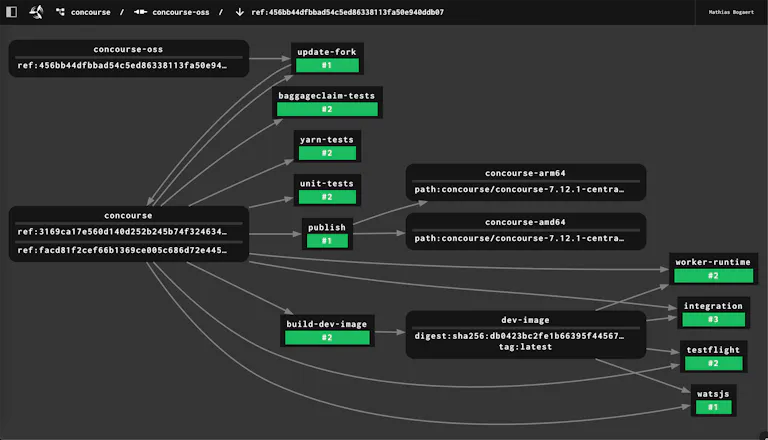Open the concourse resource node title

[128, 216]
